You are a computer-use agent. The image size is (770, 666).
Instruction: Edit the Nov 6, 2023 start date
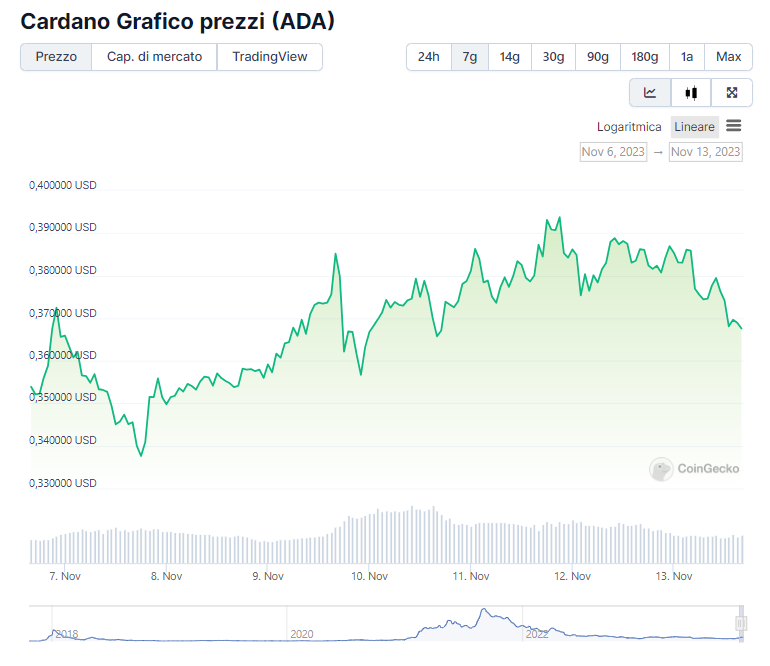coord(613,152)
